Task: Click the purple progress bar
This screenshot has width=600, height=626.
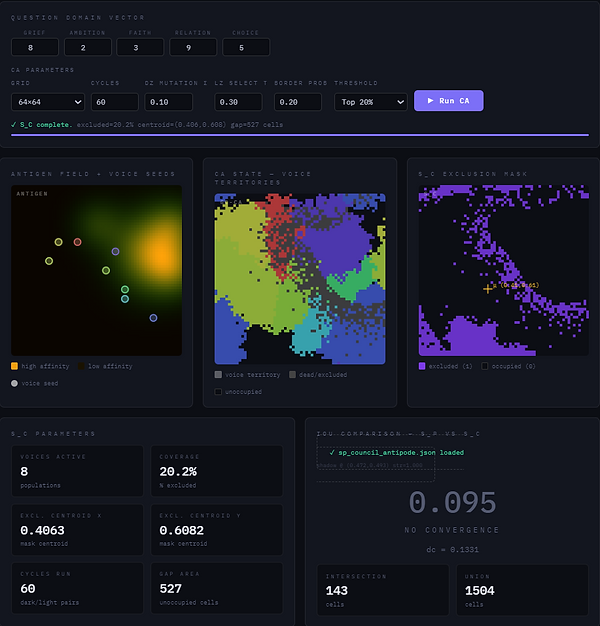Action: 300,135
